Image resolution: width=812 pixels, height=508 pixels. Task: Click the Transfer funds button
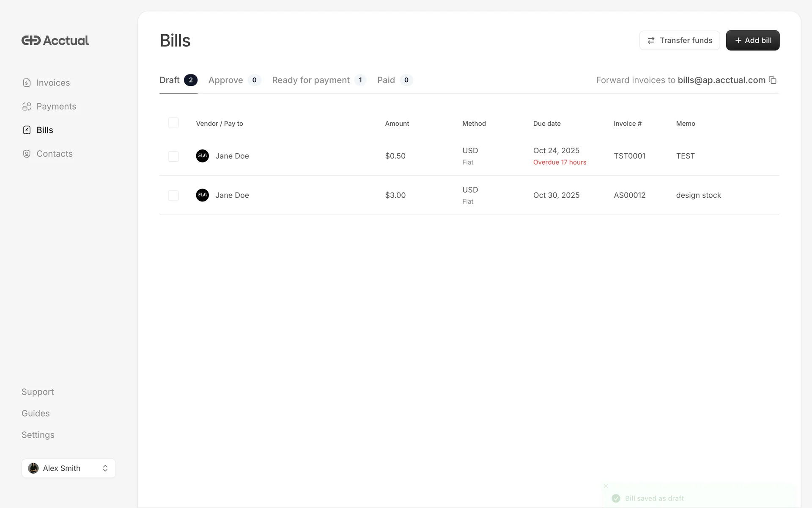(x=679, y=40)
